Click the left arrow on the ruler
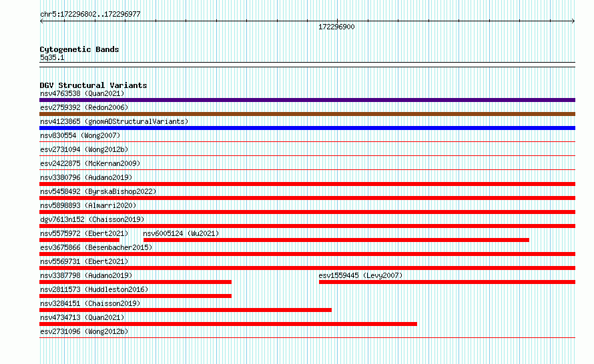 41,21
